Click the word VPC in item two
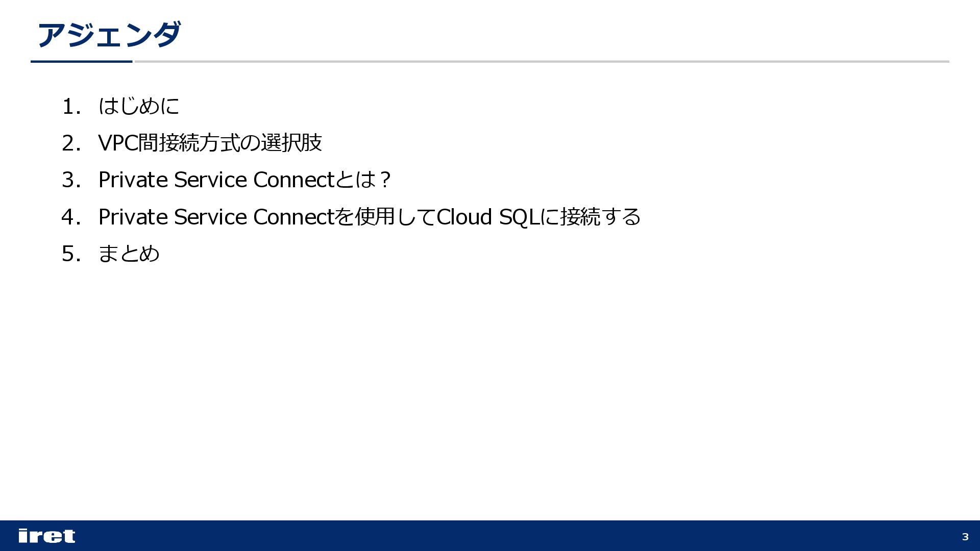Screen dimensions: 980x551 (117, 143)
